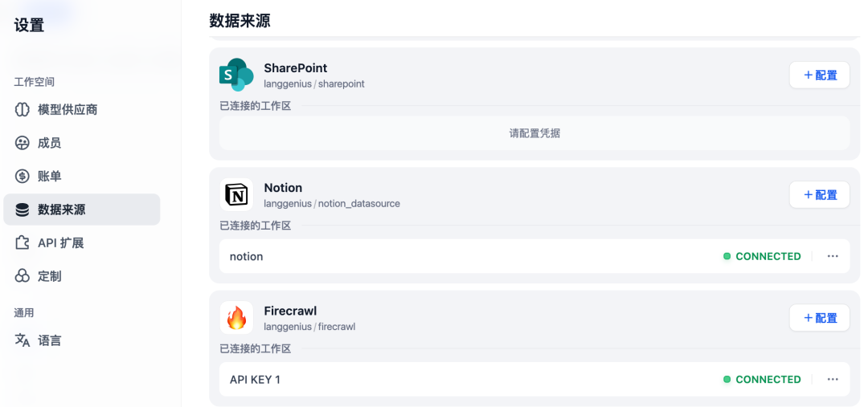Open more options for notion workspace
Screen dimensions: 868x407
[x=833, y=256]
